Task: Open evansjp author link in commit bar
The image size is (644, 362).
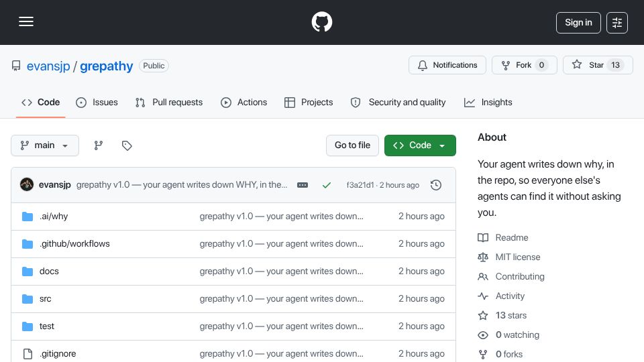Action: click(54, 185)
